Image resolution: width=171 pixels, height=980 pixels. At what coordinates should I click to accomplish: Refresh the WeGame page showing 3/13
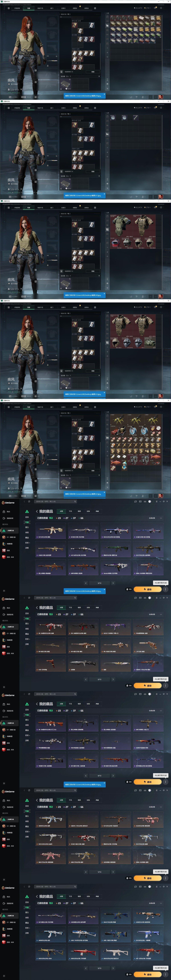(29, 501)
